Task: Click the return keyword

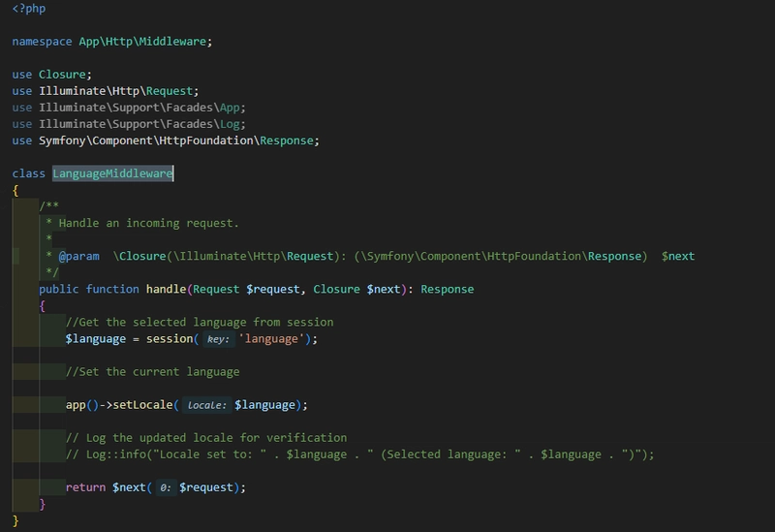Action: pyautogui.click(x=85, y=486)
